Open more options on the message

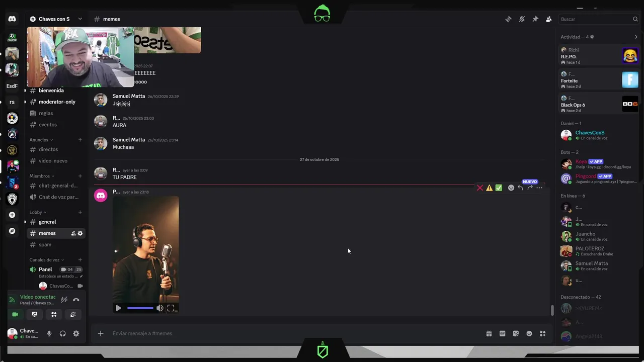pyautogui.click(x=539, y=188)
